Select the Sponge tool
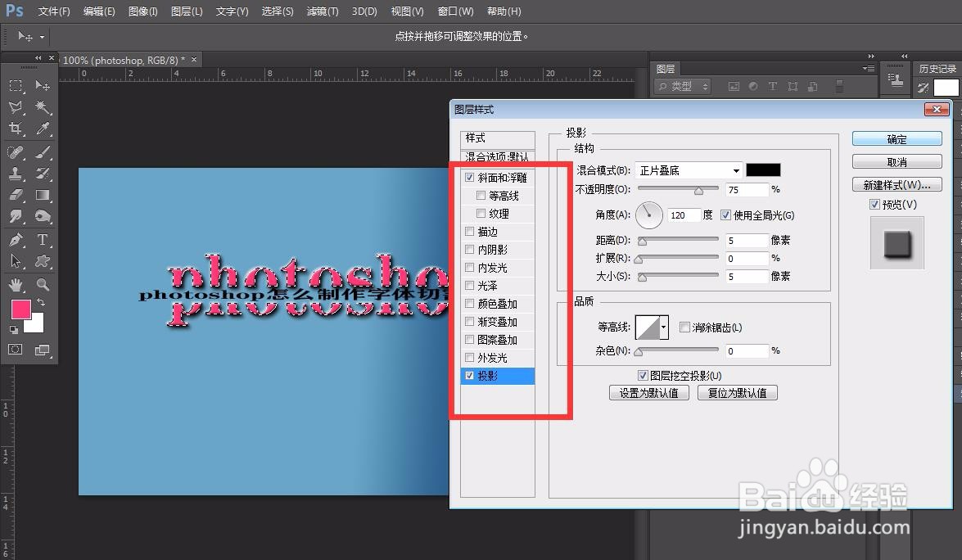962x560 pixels. click(x=43, y=216)
